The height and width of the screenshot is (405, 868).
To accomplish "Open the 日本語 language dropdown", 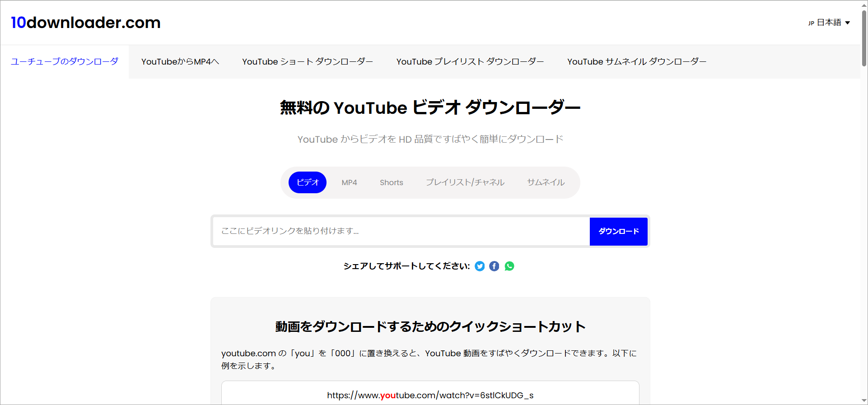I will coord(829,23).
